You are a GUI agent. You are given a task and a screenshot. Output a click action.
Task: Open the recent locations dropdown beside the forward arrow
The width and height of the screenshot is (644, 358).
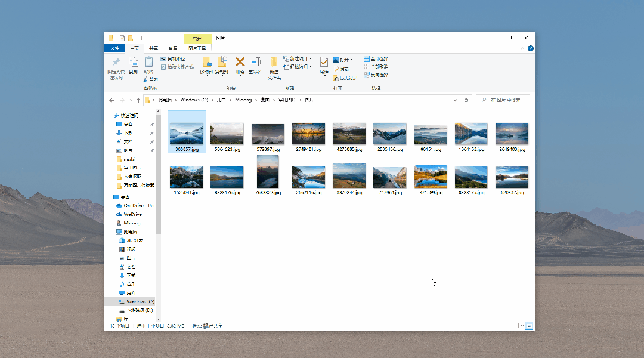[131, 100]
